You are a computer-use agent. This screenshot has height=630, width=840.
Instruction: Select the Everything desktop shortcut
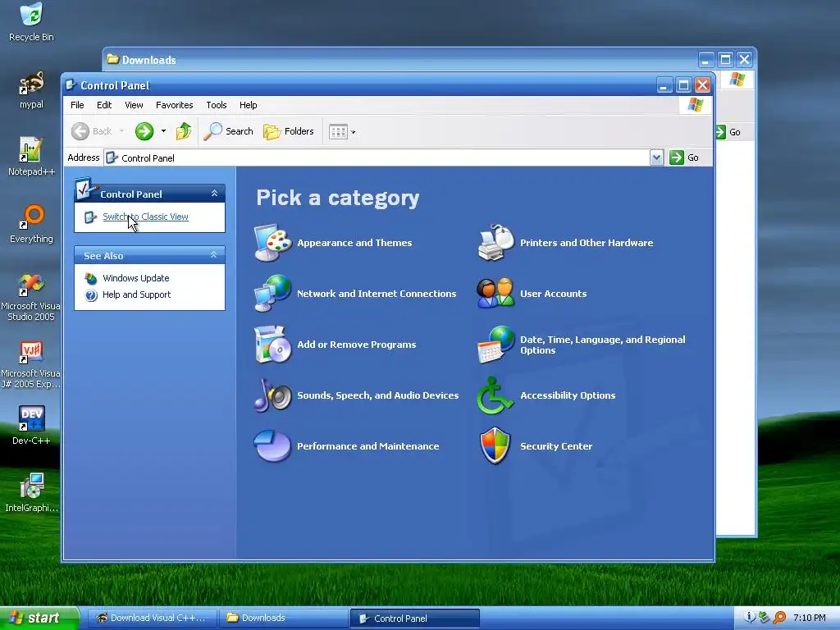tap(32, 224)
